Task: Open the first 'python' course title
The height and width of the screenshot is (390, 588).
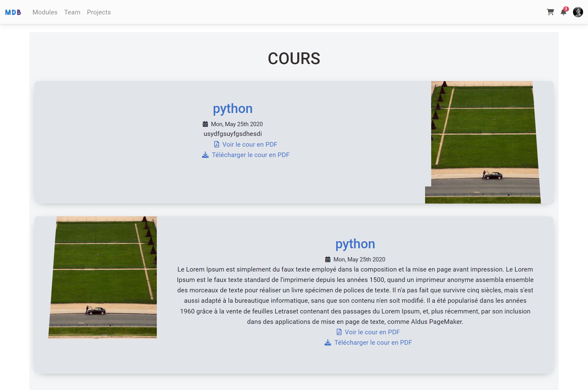Action: point(232,108)
